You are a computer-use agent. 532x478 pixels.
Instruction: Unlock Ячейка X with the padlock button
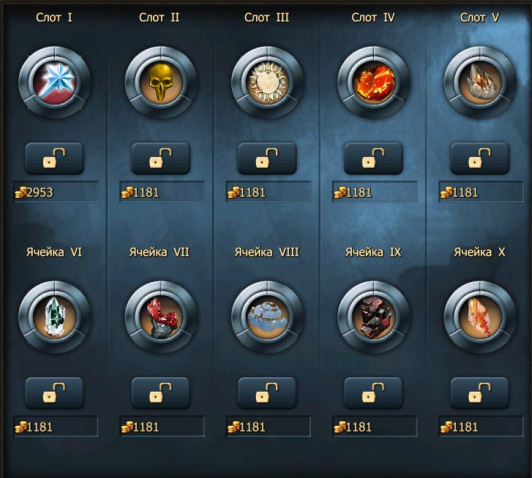pyautogui.click(x=480, y=393)
